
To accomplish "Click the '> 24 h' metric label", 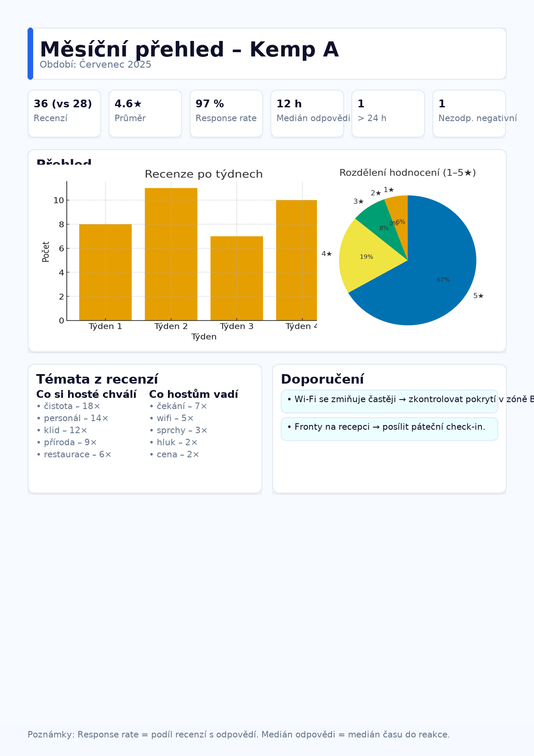I will [372, 118].
